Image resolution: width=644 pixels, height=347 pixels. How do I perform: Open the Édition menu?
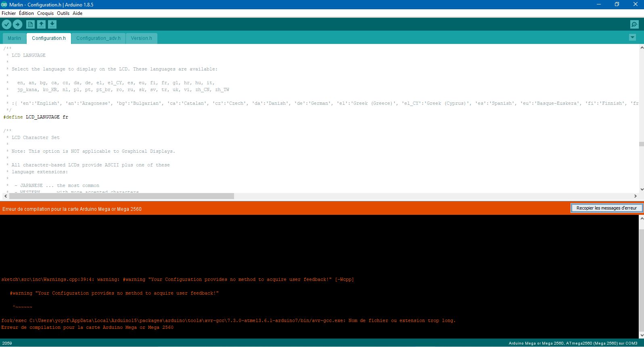click(x=26, y=13)
